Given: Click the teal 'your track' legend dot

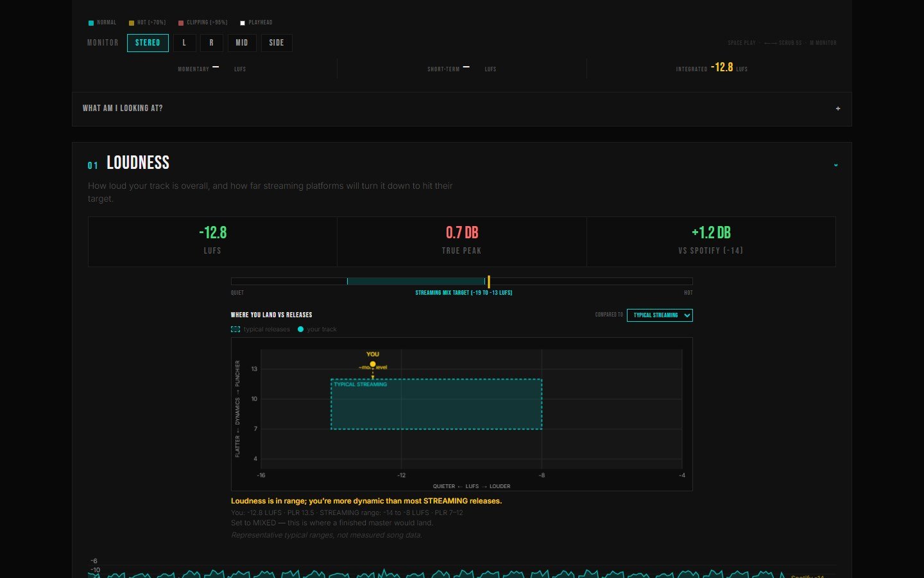Looking at the screenshot, I should click(300, 329).
